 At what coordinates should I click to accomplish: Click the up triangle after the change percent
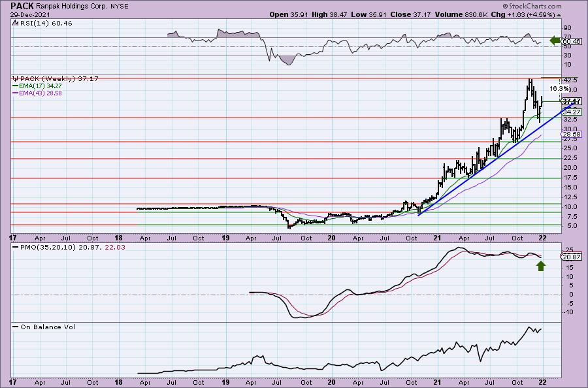(559, 15)
